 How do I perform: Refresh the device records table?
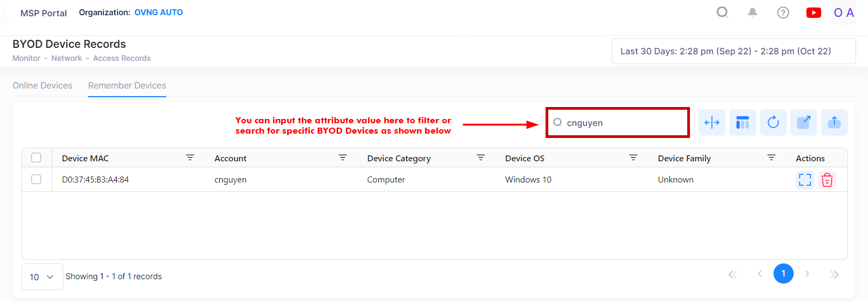click(x=773, y=123)
